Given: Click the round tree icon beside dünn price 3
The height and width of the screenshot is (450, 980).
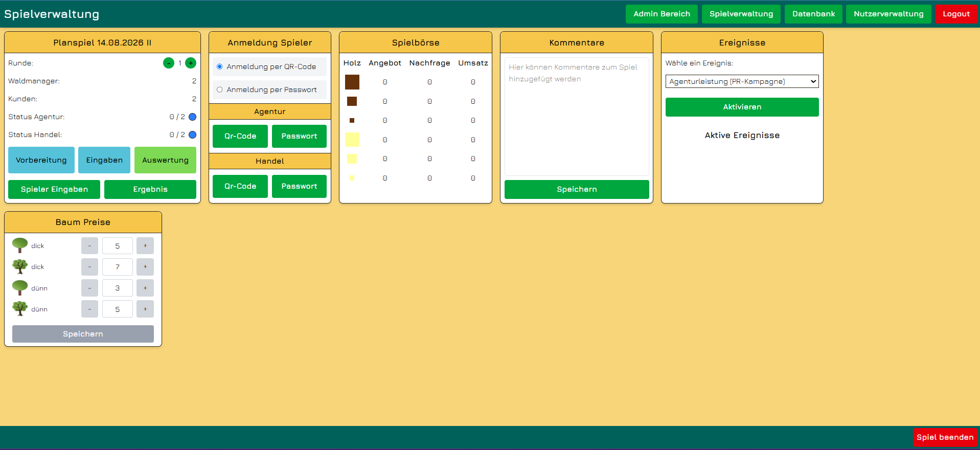Looking at the screenshot, I should pos(20,288).
